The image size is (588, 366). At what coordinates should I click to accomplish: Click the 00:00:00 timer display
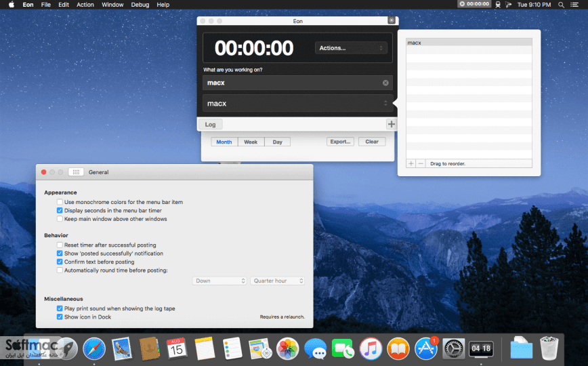point(254,48)
